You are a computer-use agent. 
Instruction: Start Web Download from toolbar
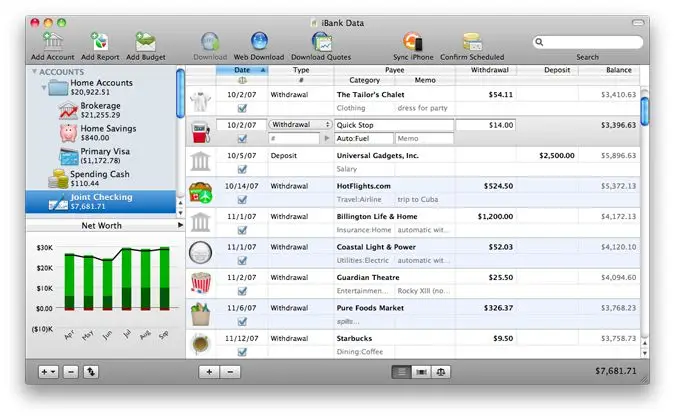pos(259,42)
